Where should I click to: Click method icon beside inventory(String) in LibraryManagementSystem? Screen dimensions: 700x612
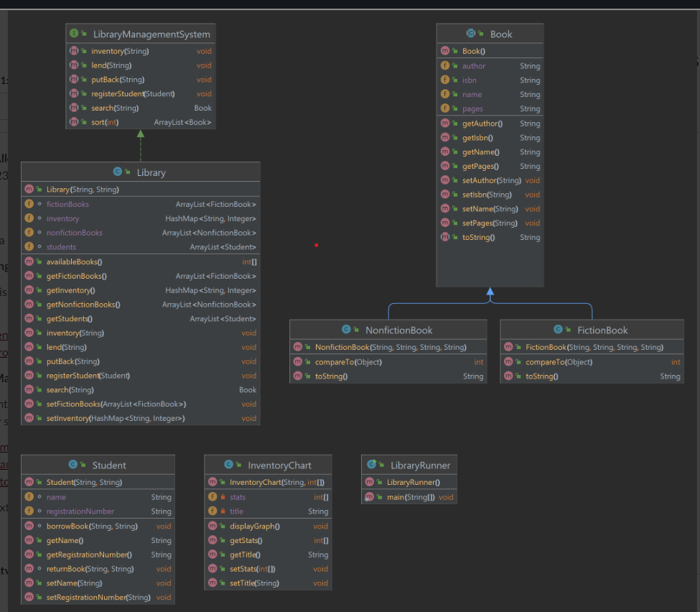74,51
